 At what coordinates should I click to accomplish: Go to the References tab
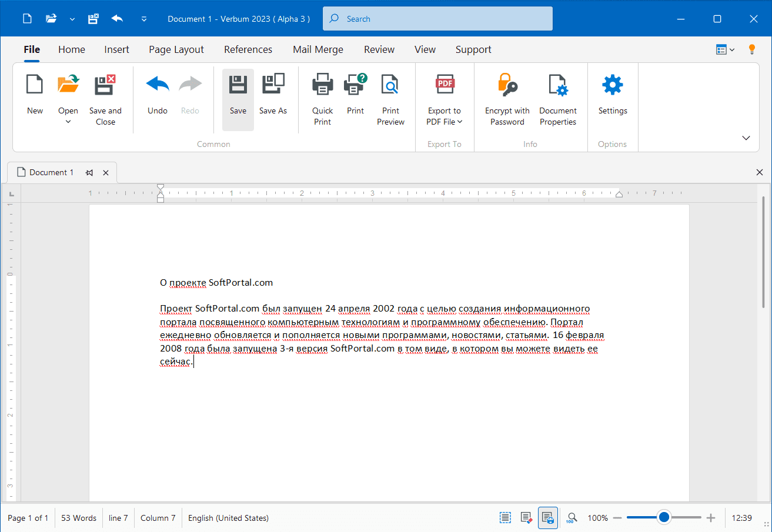pos(248,49)
